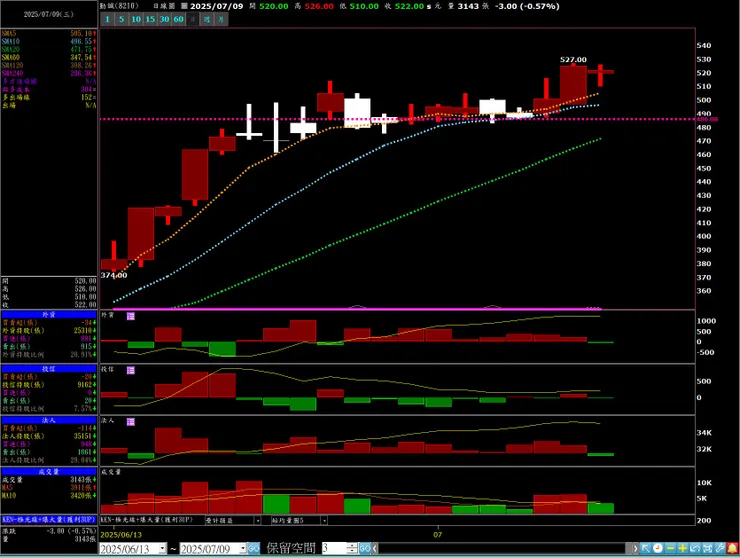This screenshot has height=558, width=740.
Task: Click the 外資 blue panel header
Action: (x=49, y=314)
